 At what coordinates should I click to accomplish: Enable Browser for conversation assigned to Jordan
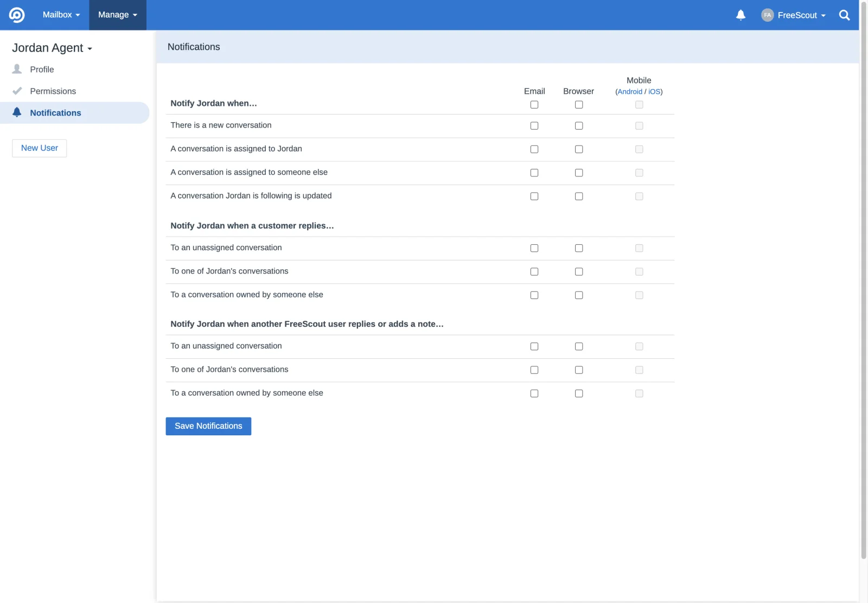(579, 149)
